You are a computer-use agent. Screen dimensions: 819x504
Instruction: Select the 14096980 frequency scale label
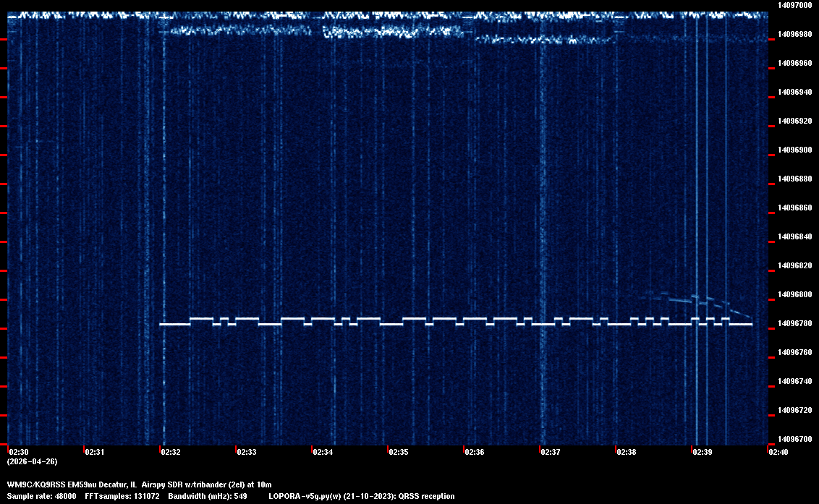coord(794,34)
